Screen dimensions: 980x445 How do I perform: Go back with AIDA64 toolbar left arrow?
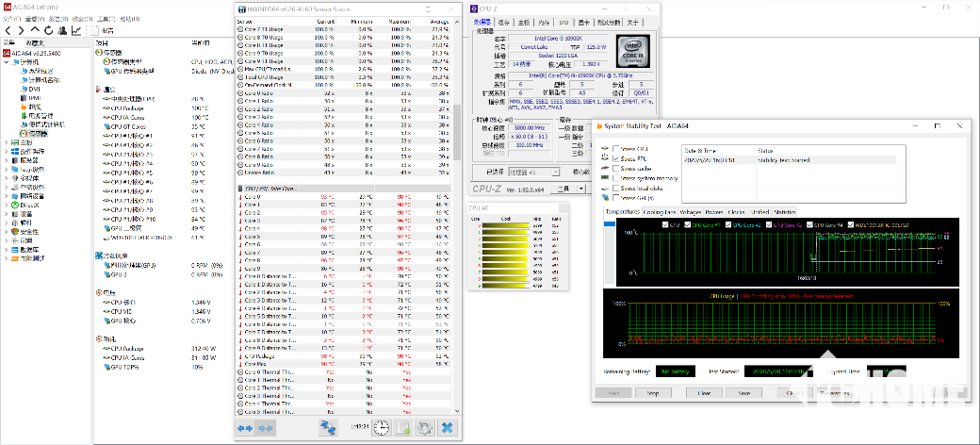click(x=8, y=30)
